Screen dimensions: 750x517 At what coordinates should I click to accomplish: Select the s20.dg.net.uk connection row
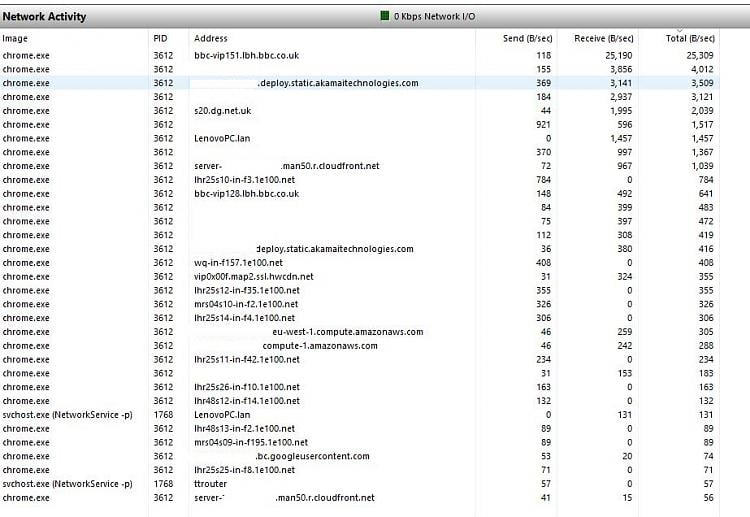click(360, 110)
